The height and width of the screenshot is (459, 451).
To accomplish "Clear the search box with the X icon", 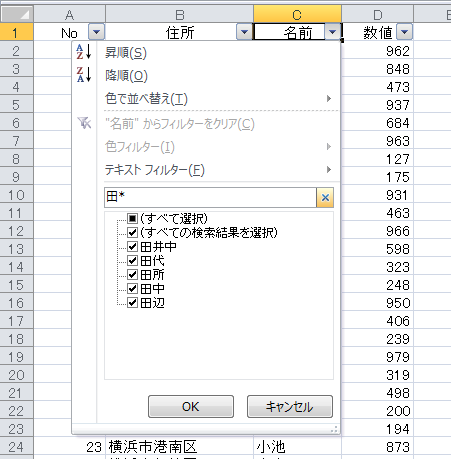I will [x=325, y=197].
